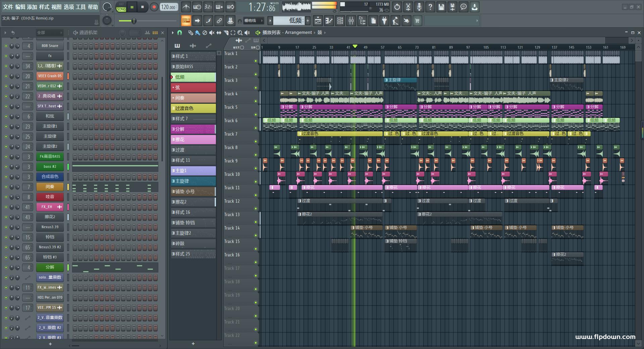
Task: Mute Track 5 with its green dot
Action: [x=256, y=115]
